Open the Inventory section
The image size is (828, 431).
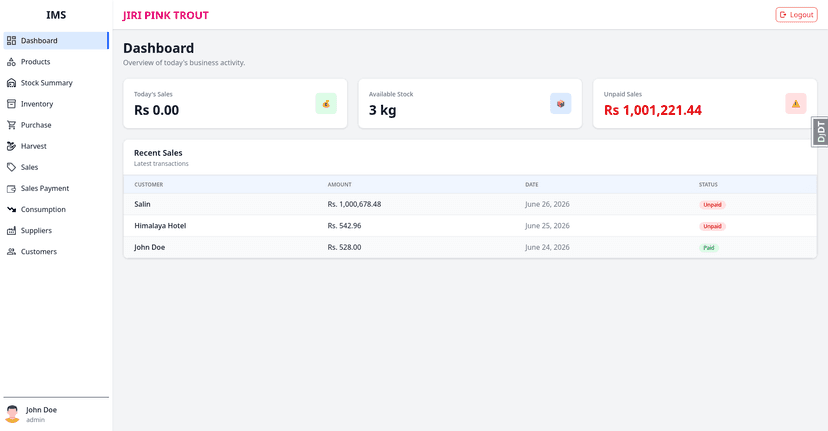(56, 104)
